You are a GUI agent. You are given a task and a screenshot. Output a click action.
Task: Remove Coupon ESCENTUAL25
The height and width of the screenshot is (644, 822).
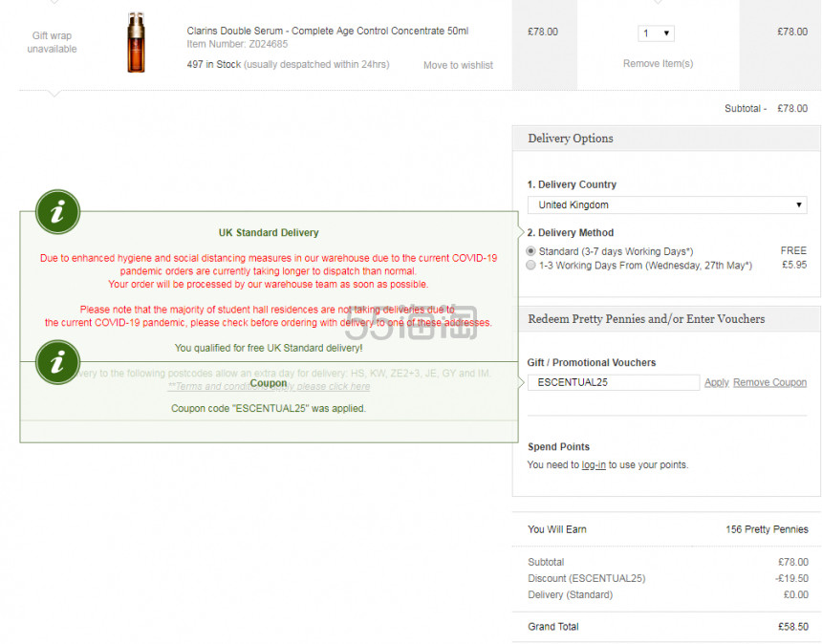pyautogui.click(x=769, y=382)
